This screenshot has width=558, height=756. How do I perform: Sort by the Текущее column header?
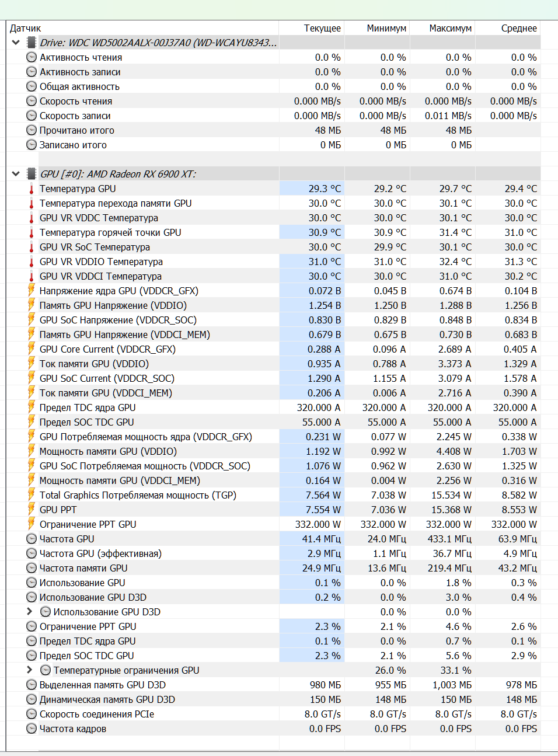coord(322,28)
